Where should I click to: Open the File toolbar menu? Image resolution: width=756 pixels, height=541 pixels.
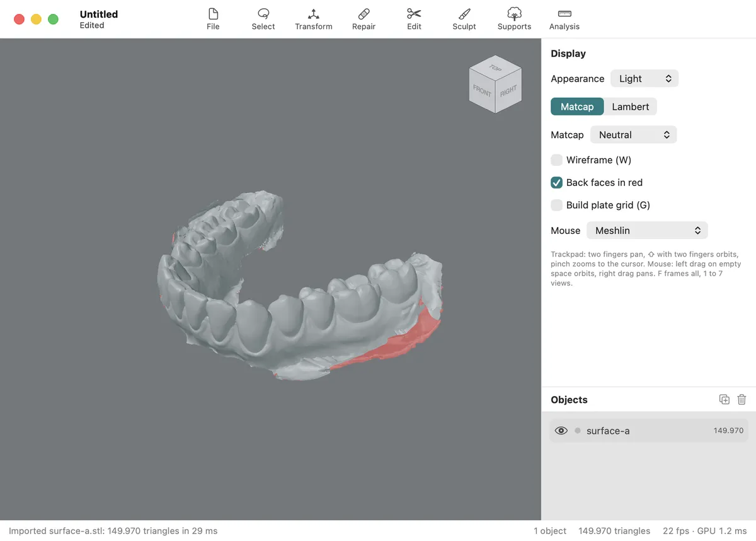click(x=213, y=19)
